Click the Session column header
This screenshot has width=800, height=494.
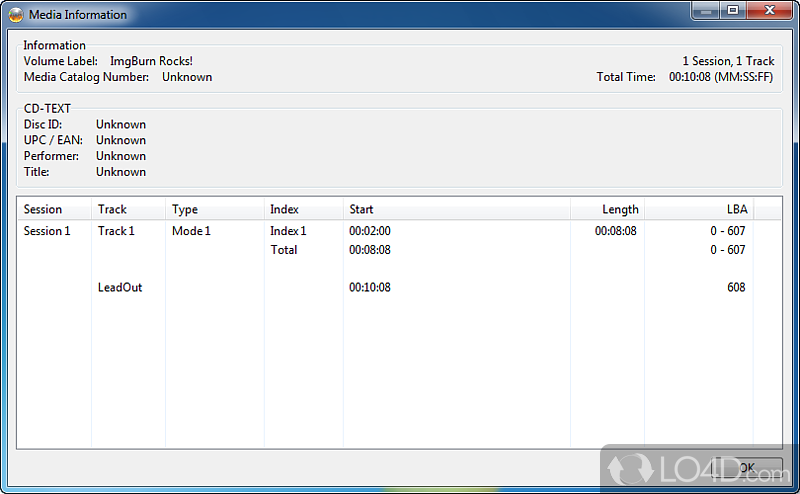point(54,209)
